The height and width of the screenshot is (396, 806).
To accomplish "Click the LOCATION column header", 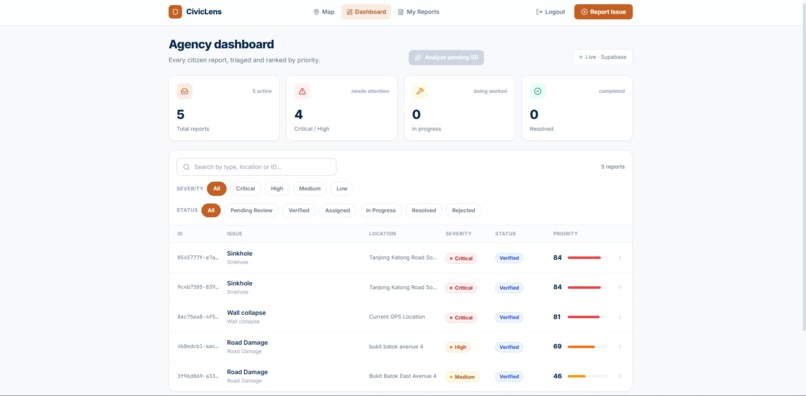I will tap(382, 234).
